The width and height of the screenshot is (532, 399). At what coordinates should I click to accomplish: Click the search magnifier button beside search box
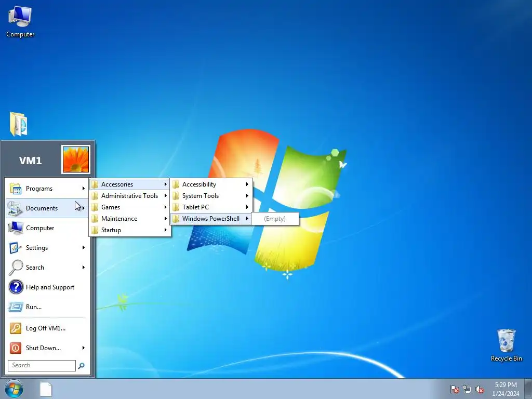[82, 366]
